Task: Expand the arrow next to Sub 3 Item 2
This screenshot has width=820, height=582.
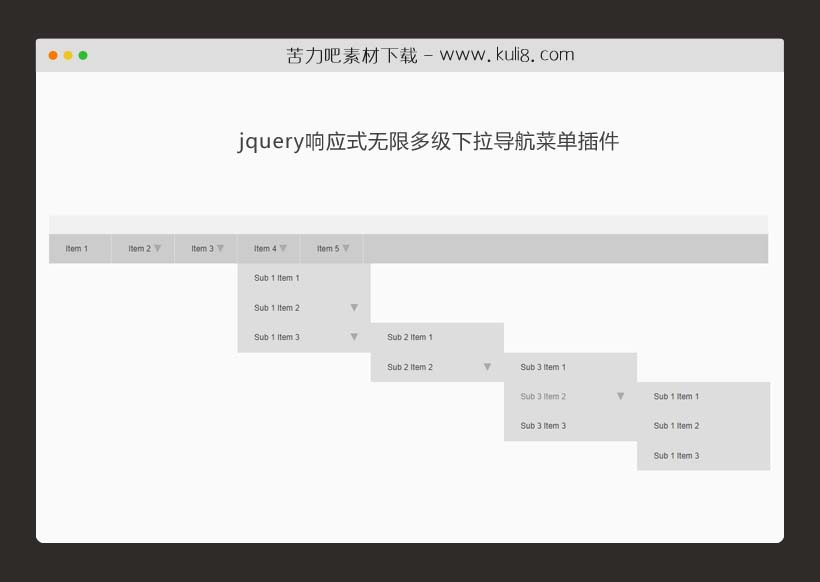Action: coord(622,396)
